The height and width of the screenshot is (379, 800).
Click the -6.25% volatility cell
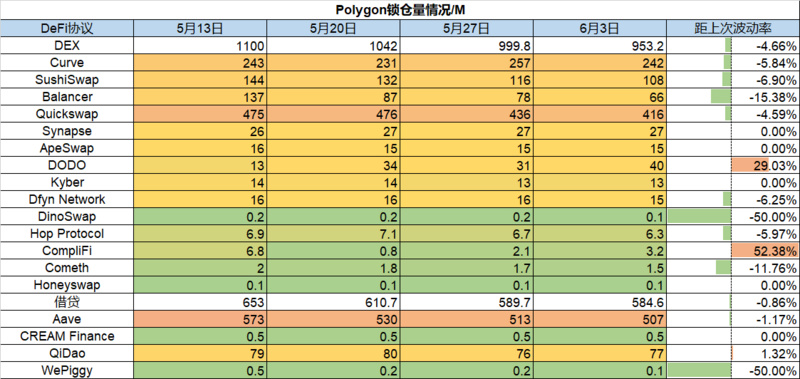(x=734, y=199)
